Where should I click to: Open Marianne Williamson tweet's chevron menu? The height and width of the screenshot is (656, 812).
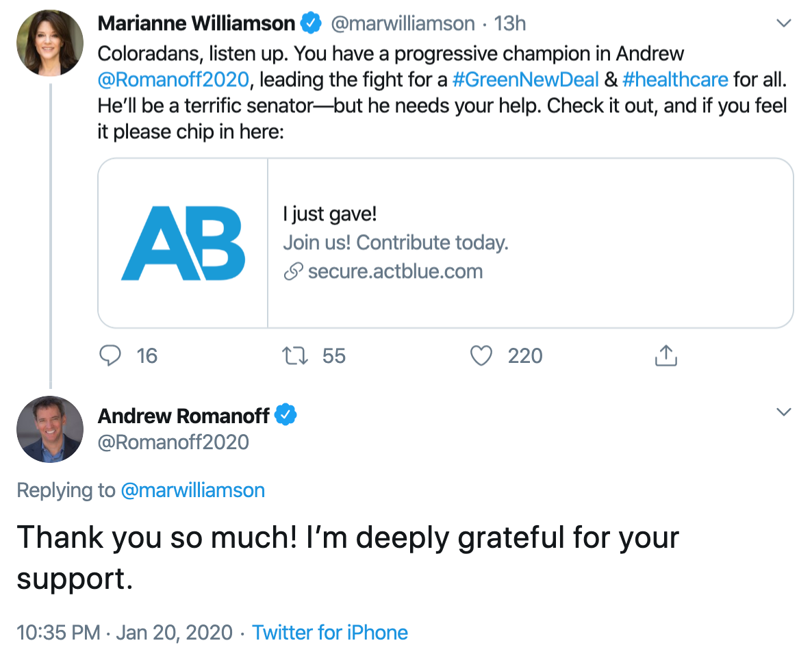tap(784, 23)
